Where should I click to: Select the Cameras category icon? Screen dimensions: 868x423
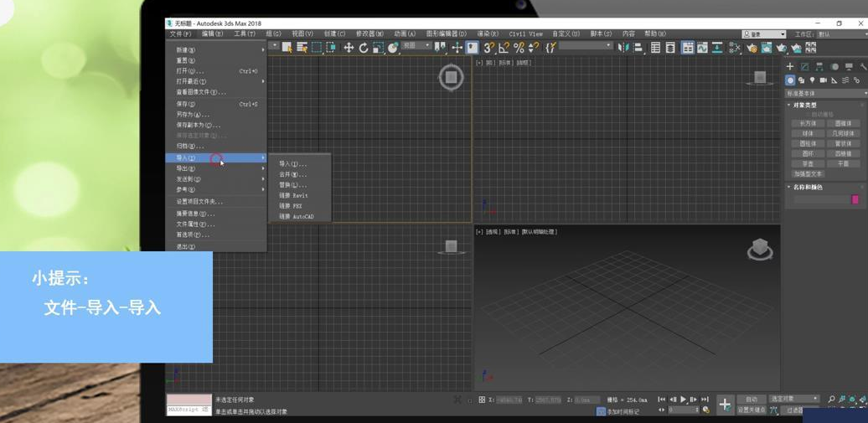(823, 80)
